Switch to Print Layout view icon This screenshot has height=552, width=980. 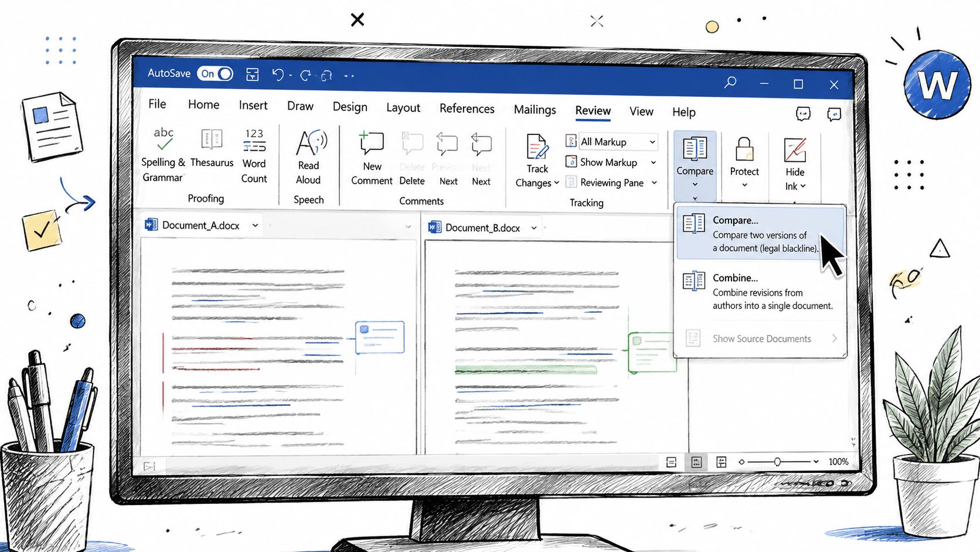tap(696, 462)
